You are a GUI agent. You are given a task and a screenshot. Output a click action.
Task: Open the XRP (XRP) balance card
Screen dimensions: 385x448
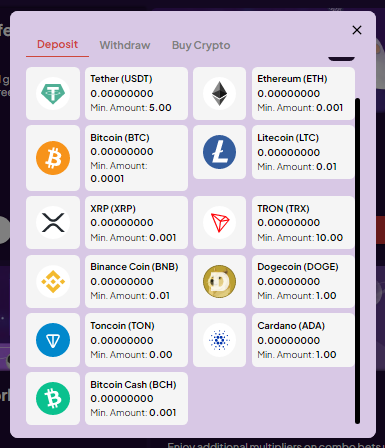pos(136,222)
